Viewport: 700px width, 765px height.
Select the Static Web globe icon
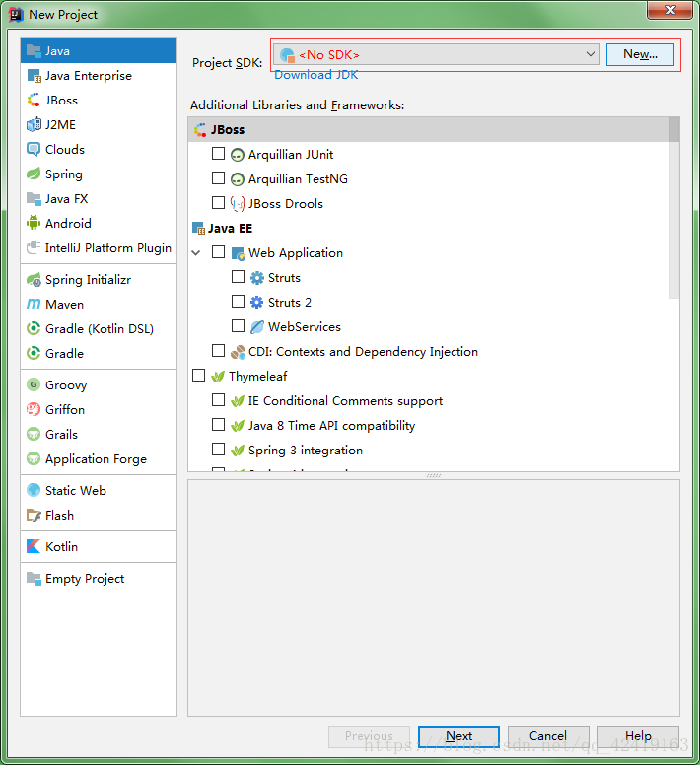coord(34,490)
